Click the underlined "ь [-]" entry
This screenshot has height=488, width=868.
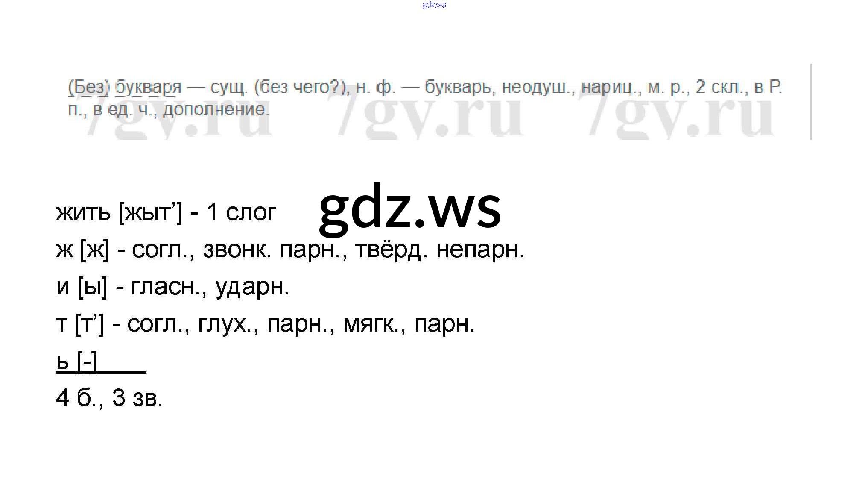coord(77,362)
